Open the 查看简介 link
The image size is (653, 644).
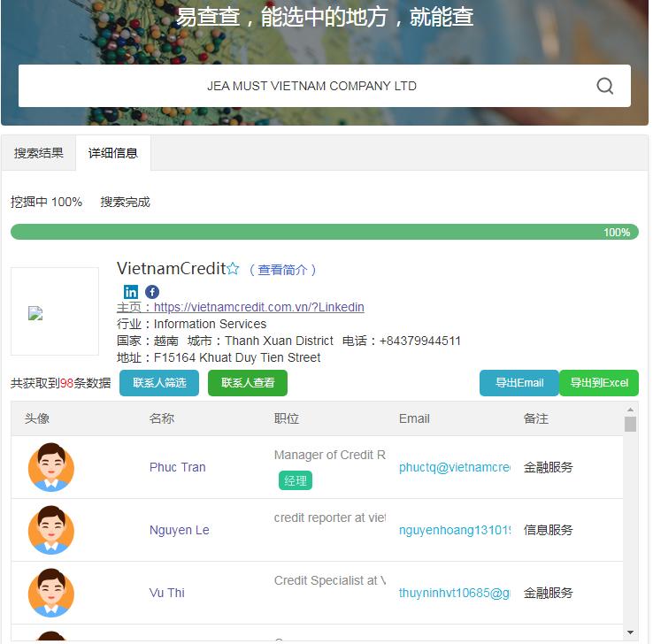click(x=282, y=270)
